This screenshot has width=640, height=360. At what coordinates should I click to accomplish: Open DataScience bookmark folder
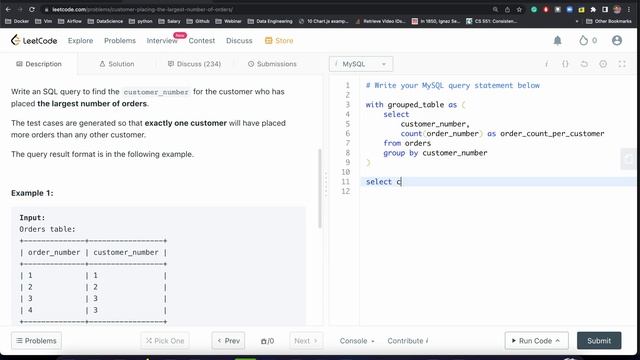(x=105, y=21)
